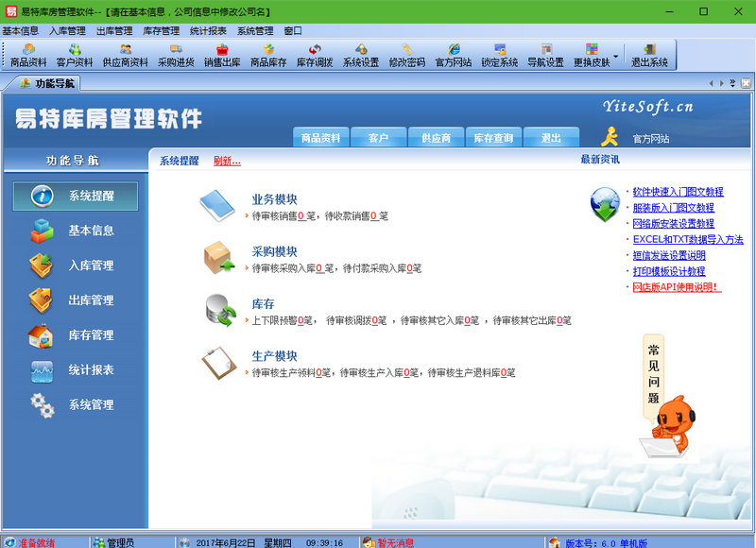Viewport: 756px width, 548px height.
Task: Click 库存查询 banner tab
Action: tap(493, 138)
